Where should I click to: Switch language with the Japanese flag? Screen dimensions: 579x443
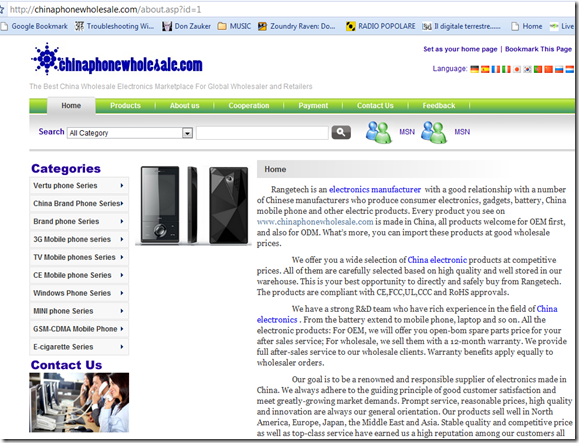517,69
